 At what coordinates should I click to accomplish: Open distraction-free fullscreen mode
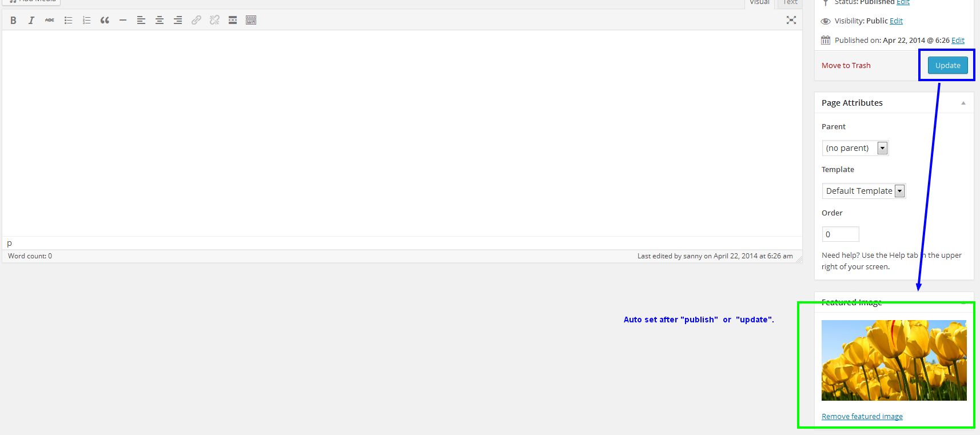(x=791, y=20)
